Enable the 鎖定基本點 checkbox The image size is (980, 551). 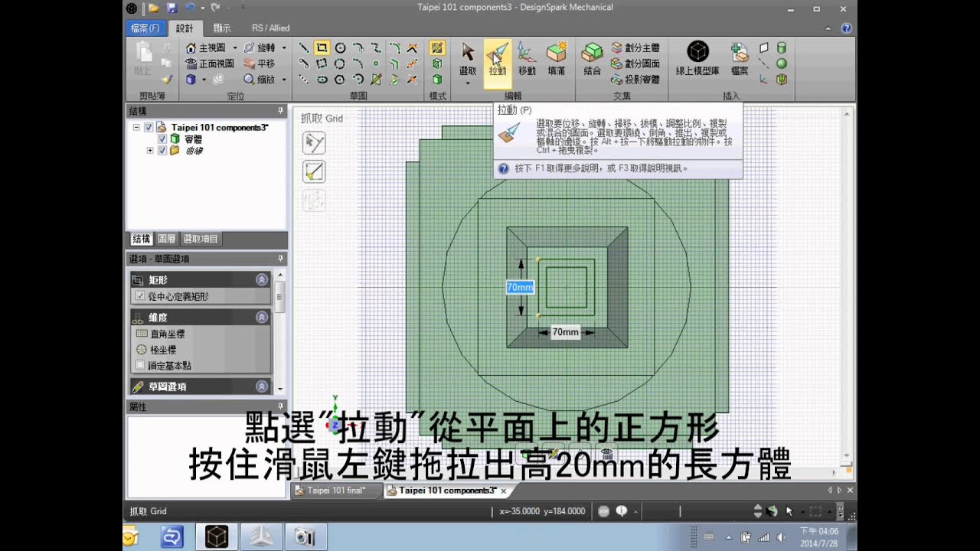point(140,365)
